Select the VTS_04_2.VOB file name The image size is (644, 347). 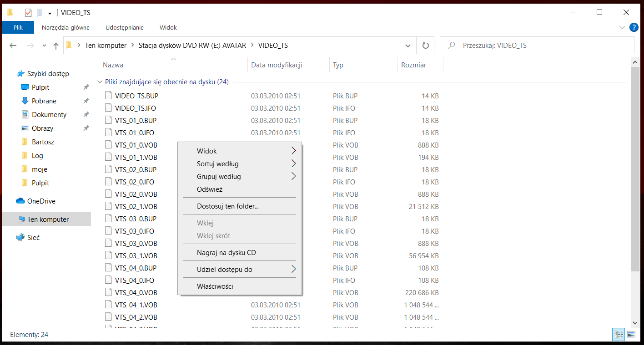136,317
